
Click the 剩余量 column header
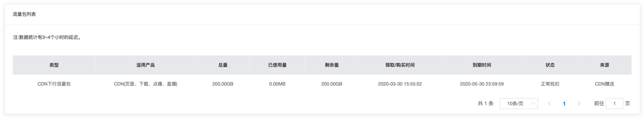pos(332,65)
